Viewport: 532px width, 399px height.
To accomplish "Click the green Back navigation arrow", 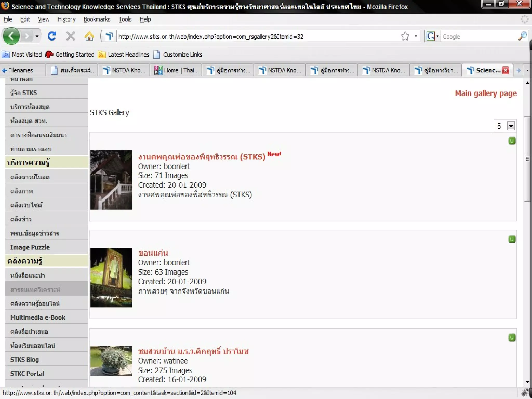I will (x=11, y=36).
